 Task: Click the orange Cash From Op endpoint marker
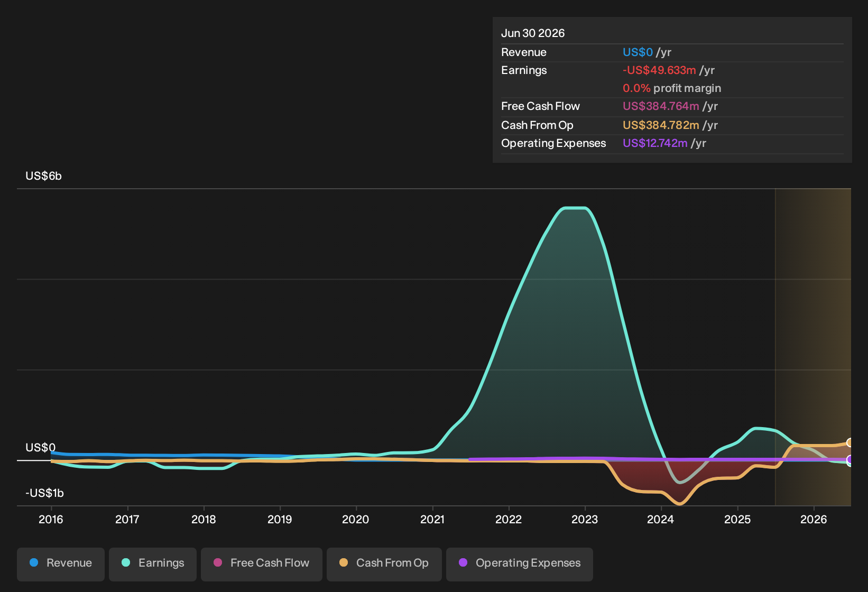click(x=850, y=442)
